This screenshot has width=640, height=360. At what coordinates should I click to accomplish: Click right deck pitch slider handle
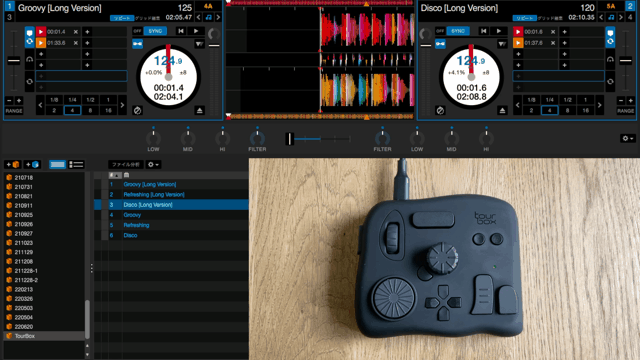[x=626, y=61]
